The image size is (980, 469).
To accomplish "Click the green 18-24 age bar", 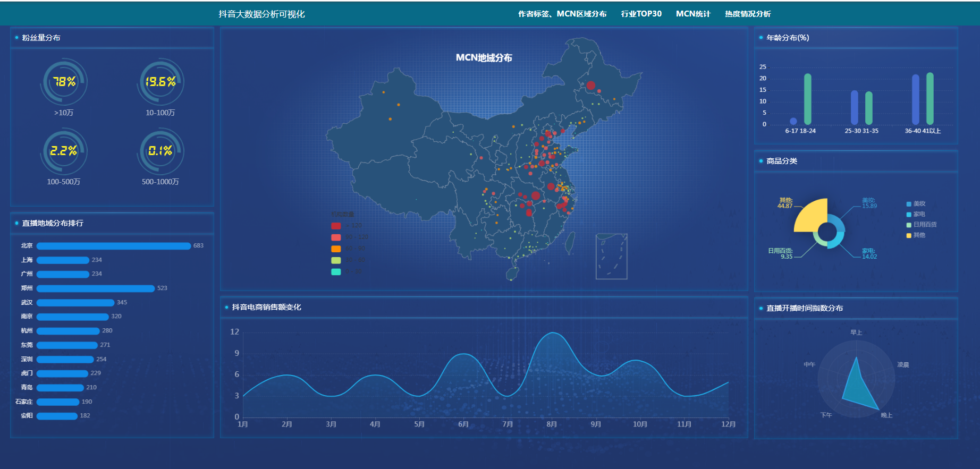I will tap(807, 99).
